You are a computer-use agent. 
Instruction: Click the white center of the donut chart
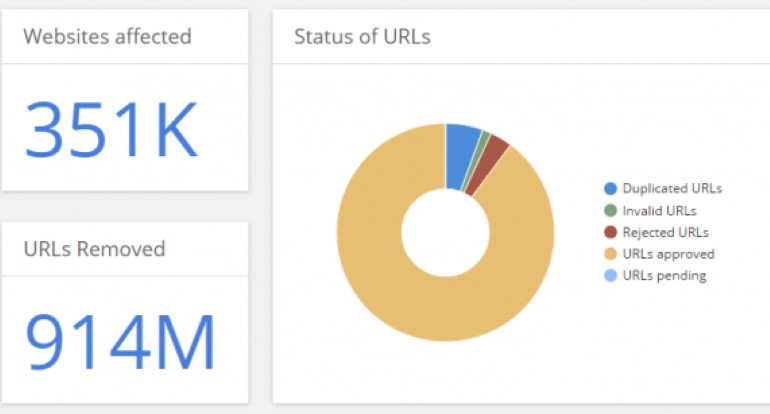pyautogui.click(x=445, y=232)
